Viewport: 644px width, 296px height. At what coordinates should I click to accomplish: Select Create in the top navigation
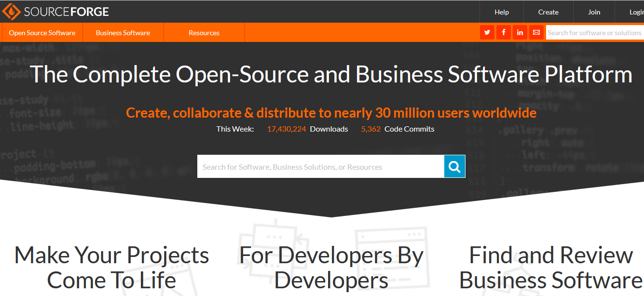(x=548, y=12)
